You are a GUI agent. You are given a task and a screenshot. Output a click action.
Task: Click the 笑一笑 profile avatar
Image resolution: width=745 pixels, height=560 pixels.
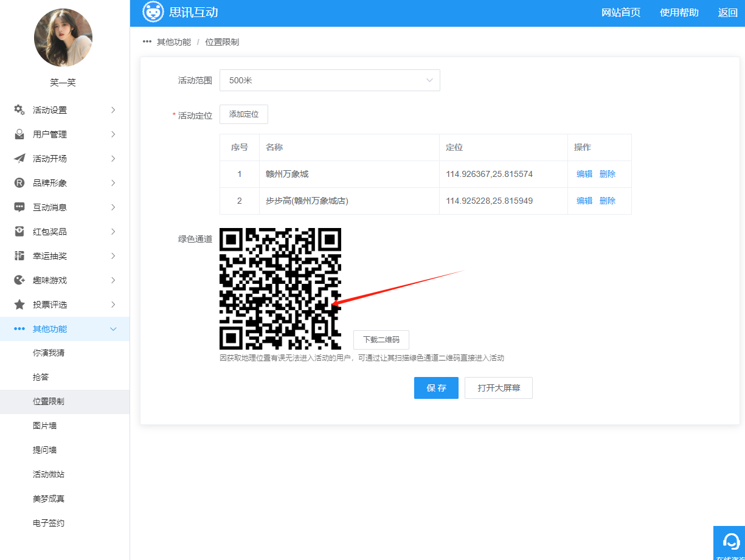pos(63,38)
